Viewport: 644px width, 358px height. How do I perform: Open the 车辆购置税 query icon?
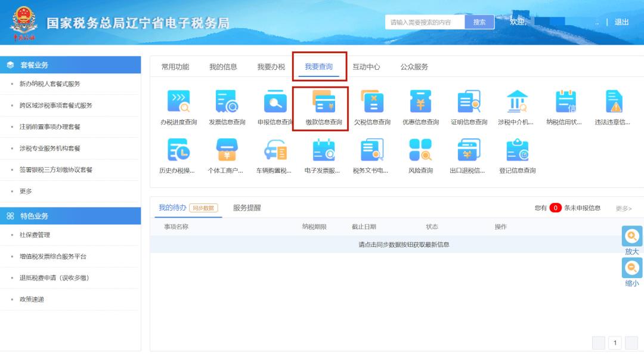275,150
